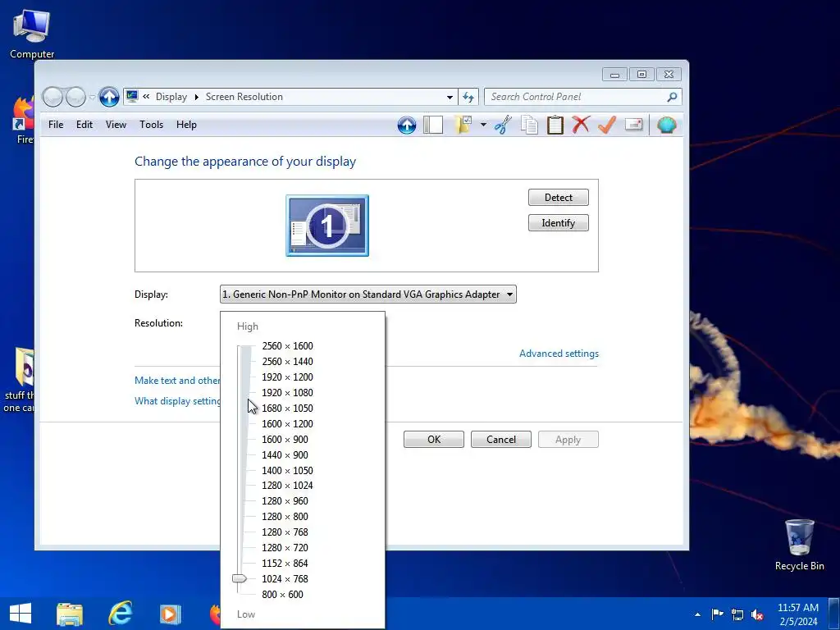The image size is (840, 630).
Task: Click the refresh button next to address bar
Action: (x=468, y=97)
